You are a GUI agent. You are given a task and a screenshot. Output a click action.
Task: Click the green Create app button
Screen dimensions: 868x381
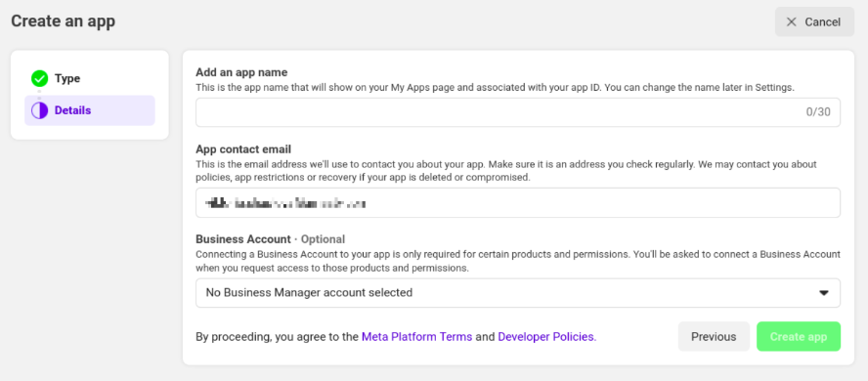(799, 337)
